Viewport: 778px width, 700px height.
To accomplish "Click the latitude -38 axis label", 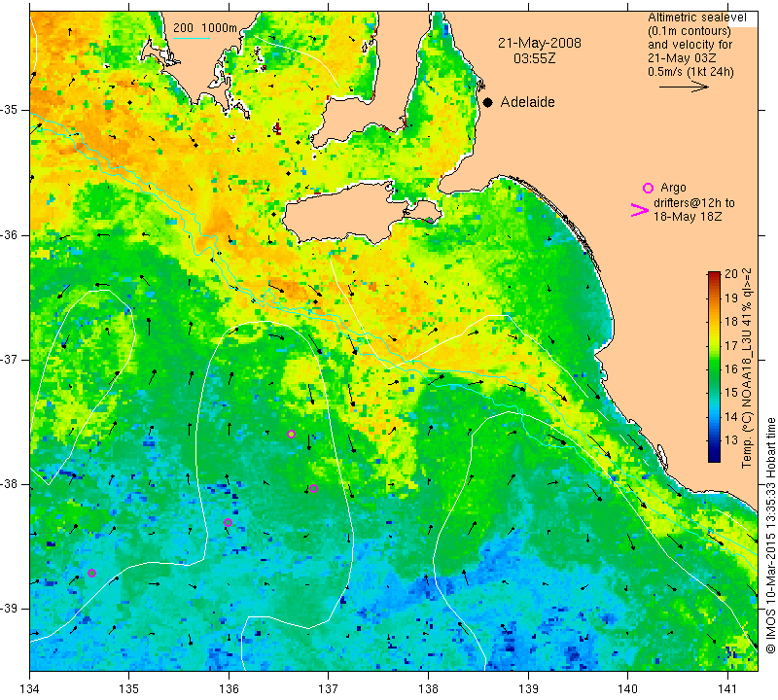I will tap(10, 484).
